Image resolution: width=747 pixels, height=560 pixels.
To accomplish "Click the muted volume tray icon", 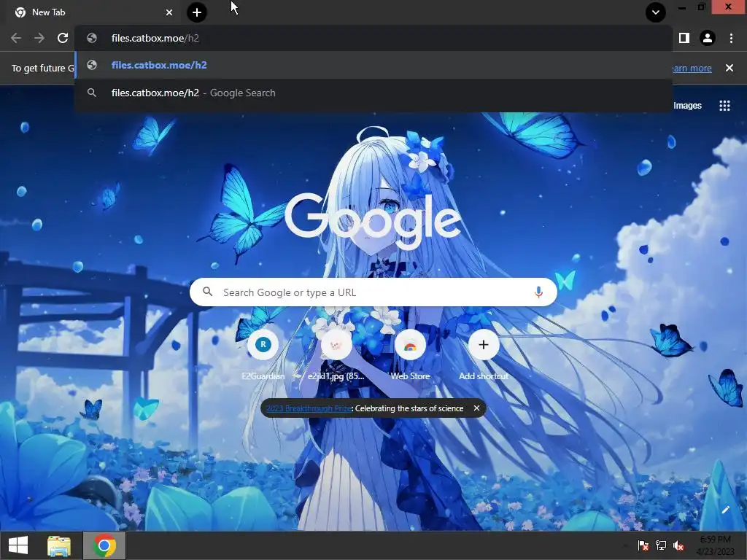I will (x=679, y=545).
